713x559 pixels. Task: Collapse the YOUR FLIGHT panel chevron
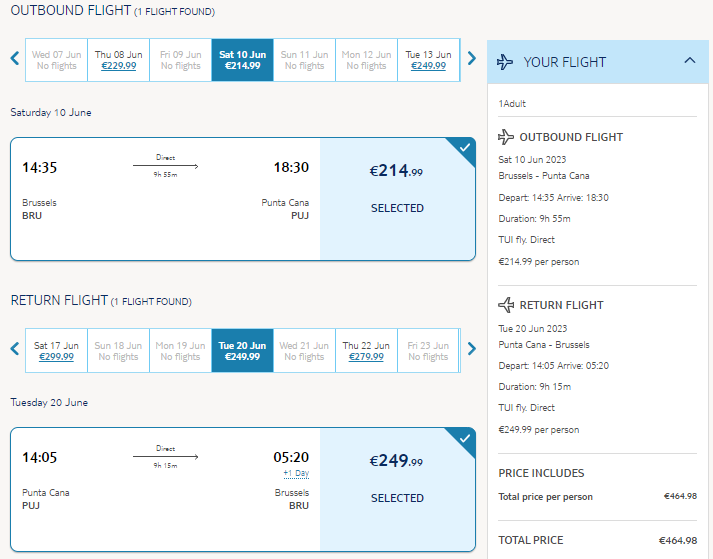(x=690, y=60)
